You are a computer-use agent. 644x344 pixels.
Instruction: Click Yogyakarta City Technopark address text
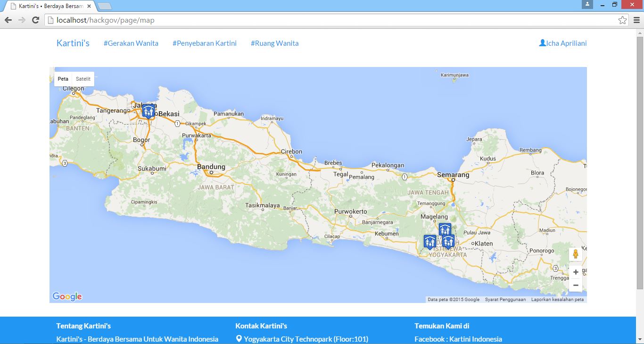point(306,339)
